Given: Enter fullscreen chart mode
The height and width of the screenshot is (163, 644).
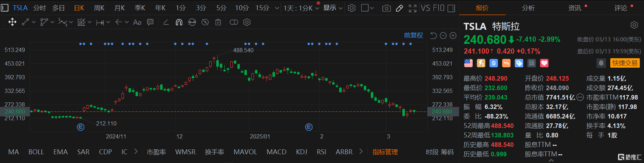Looking at the screenshot, I should pos(413,8).
